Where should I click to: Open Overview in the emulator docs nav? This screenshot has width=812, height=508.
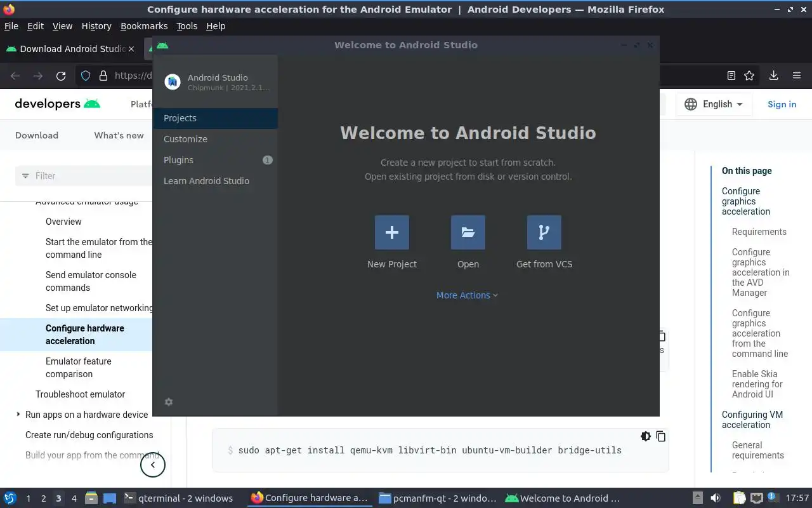pos(63,222)
